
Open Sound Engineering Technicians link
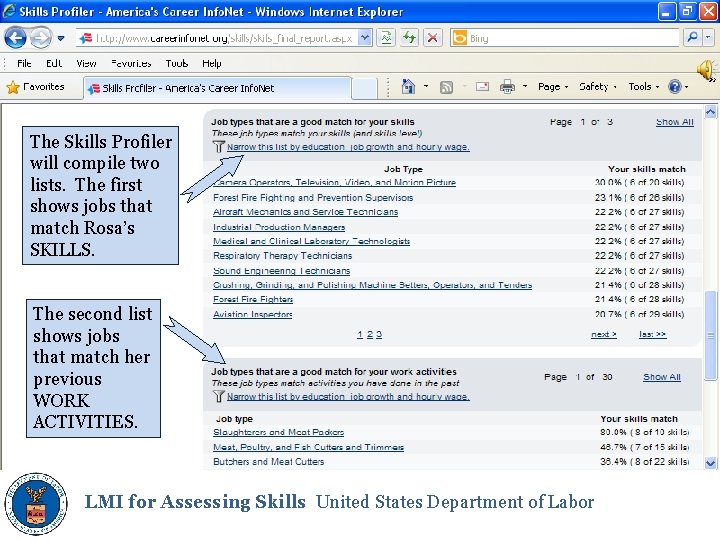[281, 271]
